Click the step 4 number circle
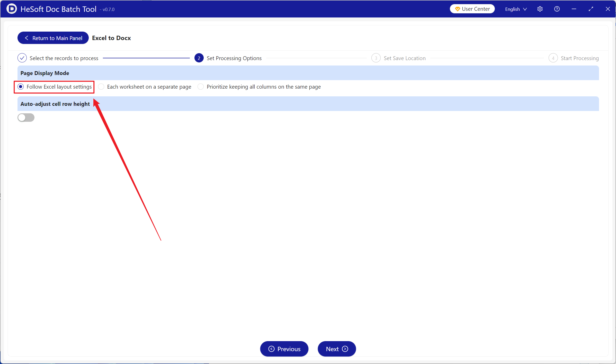Screen dimensions: 616x364 [x=553, y=58]
